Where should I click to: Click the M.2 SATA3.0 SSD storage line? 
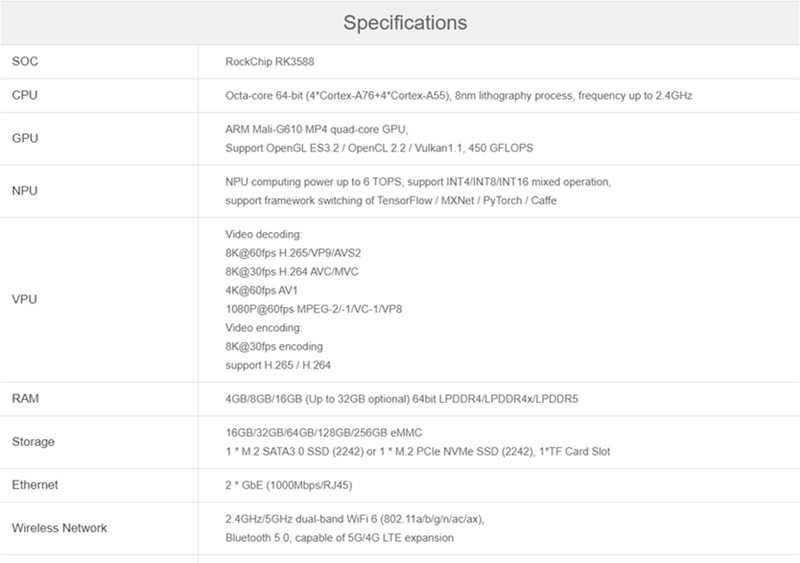click(x=418, y=452)
